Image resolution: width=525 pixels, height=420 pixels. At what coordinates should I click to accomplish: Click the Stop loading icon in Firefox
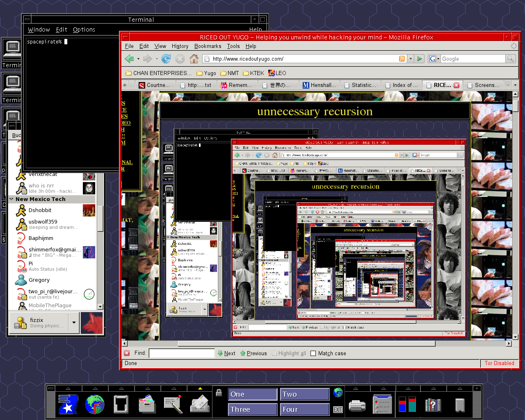click(x=180, y=59)
